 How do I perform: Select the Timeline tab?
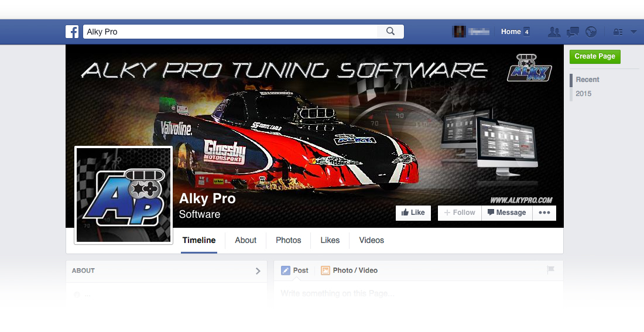199,241
